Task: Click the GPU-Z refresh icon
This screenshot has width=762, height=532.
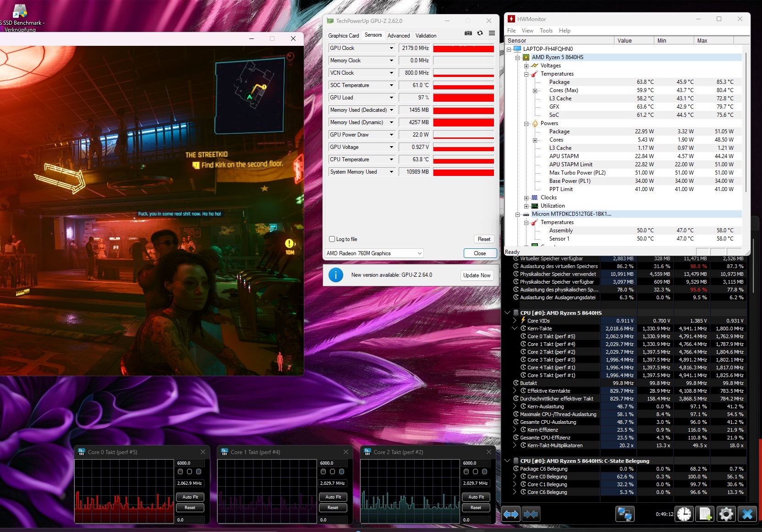Action: (480, 33)
